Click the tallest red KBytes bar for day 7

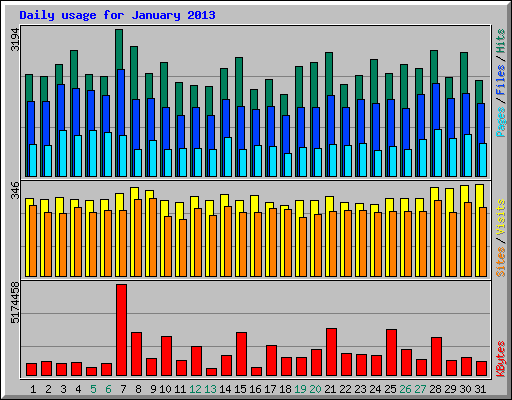(121, 330)
